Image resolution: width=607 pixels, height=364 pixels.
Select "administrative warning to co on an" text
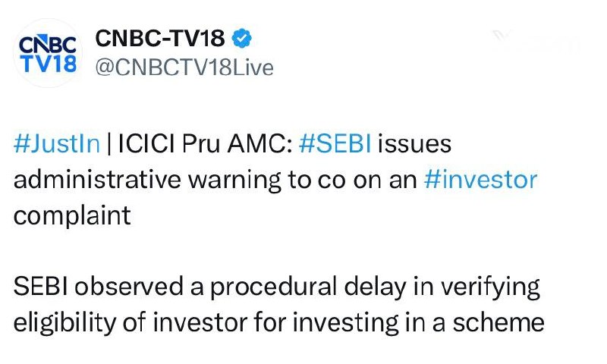(215, 180)
